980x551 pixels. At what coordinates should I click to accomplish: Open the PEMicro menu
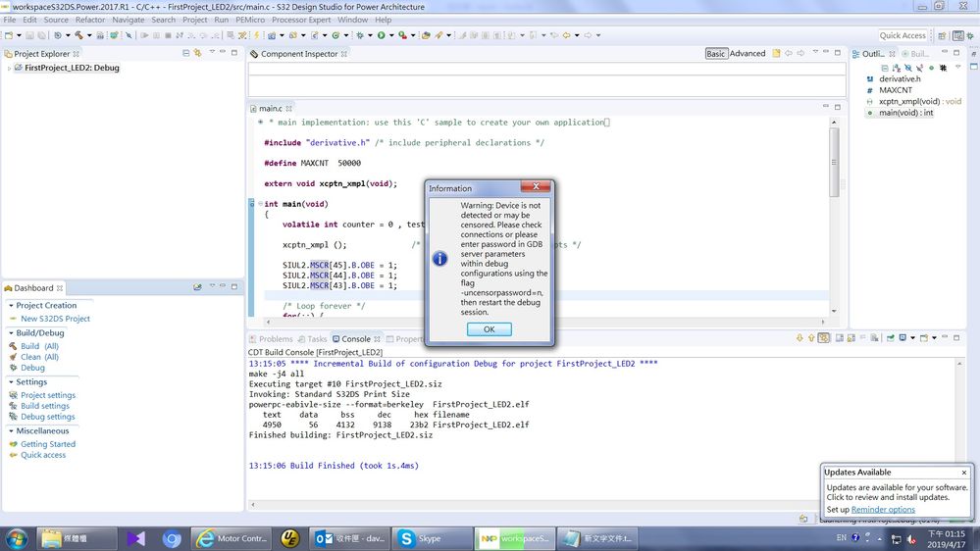(250, 20)
